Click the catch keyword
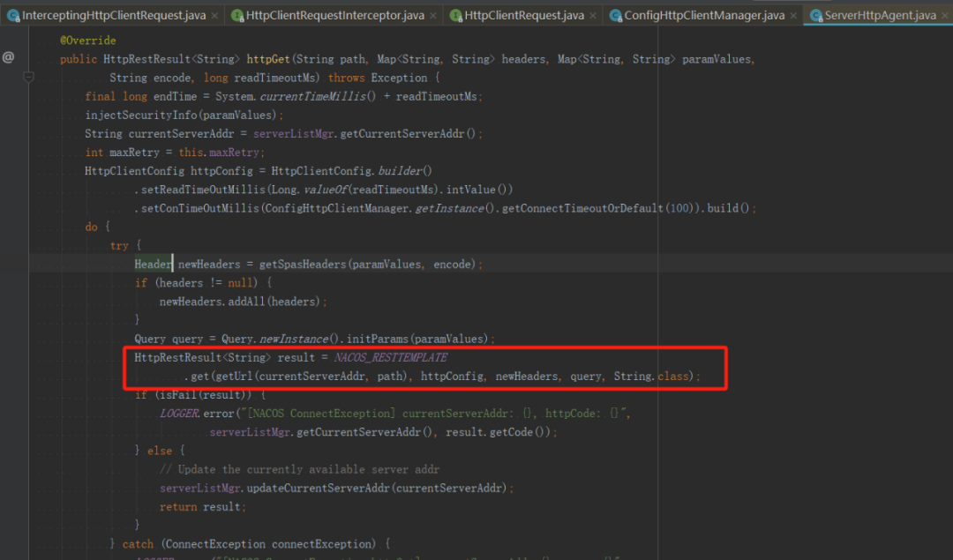Image resolution: width=953 pixels, height=560 pixels. 138,545
